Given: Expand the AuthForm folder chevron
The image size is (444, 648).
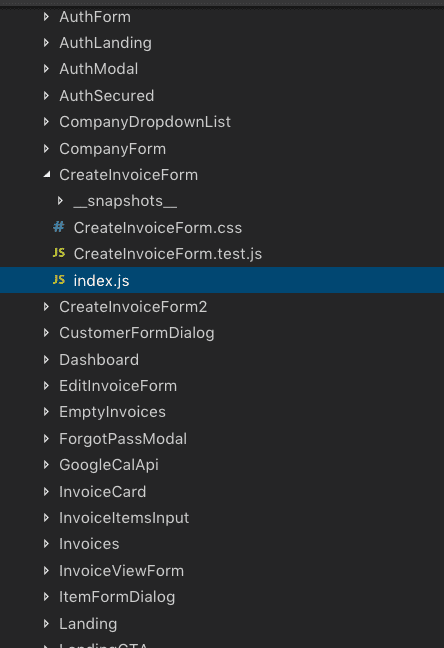Looking at the screenshot, I should point(46,17).
